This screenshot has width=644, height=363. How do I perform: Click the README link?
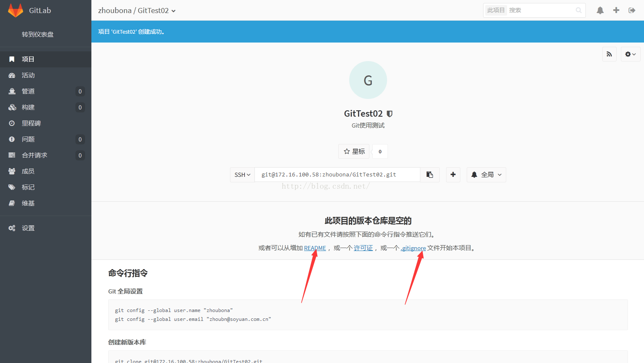[315, 248]
